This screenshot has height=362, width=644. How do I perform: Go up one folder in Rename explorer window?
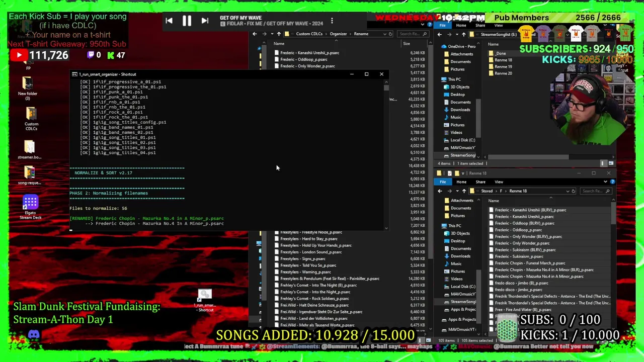coord(279,34)
